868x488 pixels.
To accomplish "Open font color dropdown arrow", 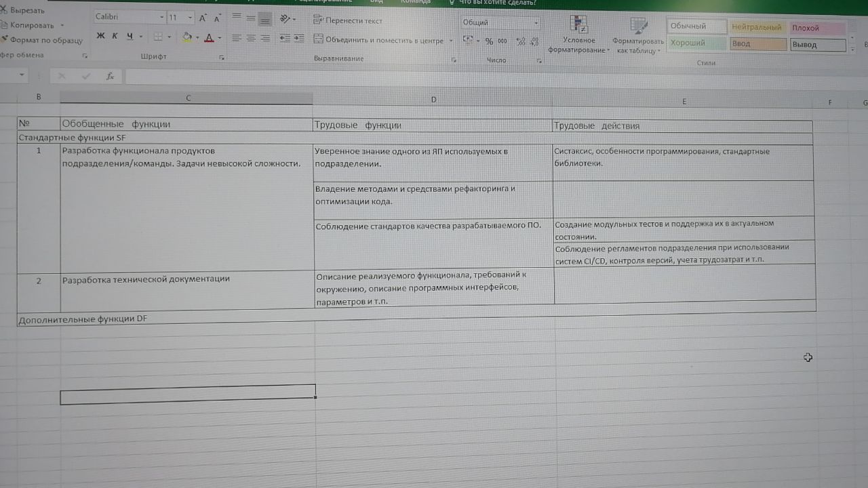I will click(220, 38).
